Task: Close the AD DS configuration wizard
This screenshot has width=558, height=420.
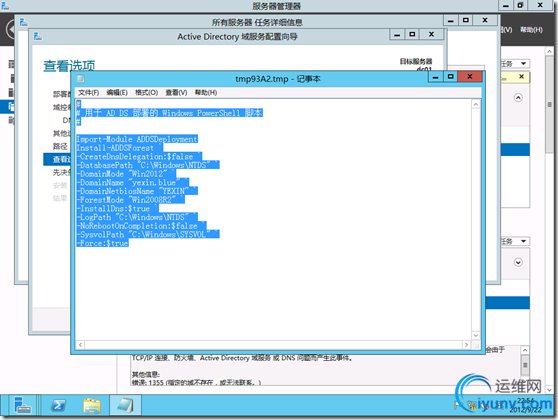Action: click(x=431, y=34)
